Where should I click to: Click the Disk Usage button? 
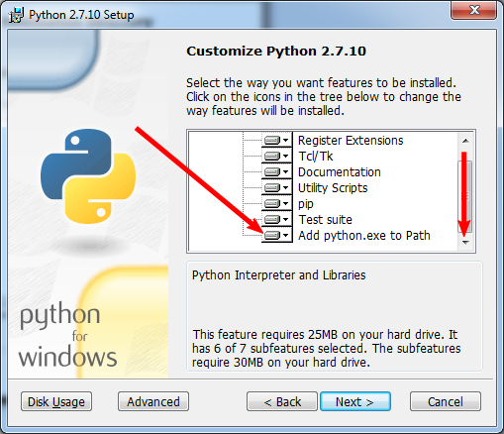tap(56, 401)
